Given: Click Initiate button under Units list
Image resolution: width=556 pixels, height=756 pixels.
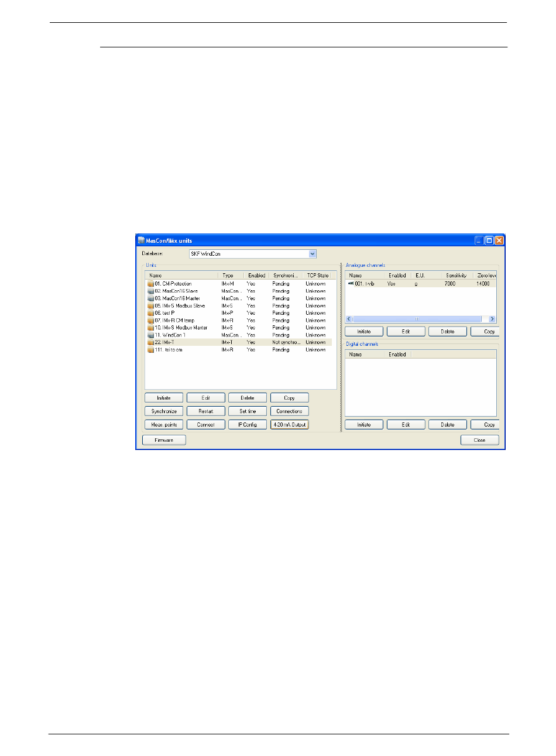Looking at the screenshot, I should pyautogui.click(x=164, y=398).
